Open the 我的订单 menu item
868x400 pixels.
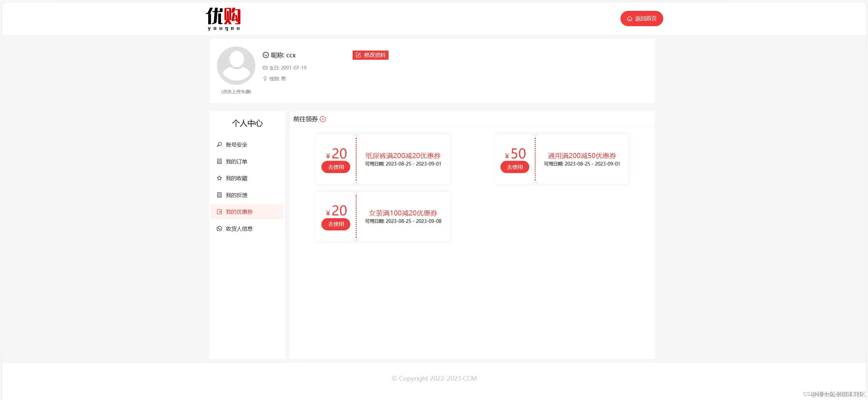coord(237,161)
